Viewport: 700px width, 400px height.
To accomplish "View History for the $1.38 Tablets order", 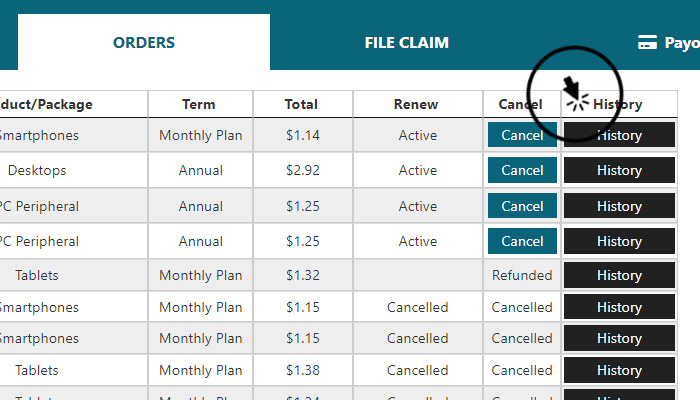I will [619, 370].
